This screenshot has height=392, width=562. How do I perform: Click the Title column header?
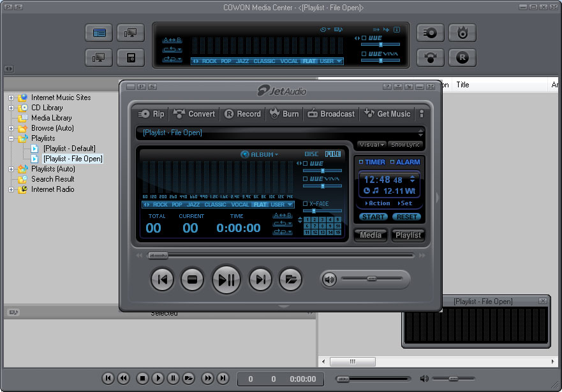(x=462, y=85)
